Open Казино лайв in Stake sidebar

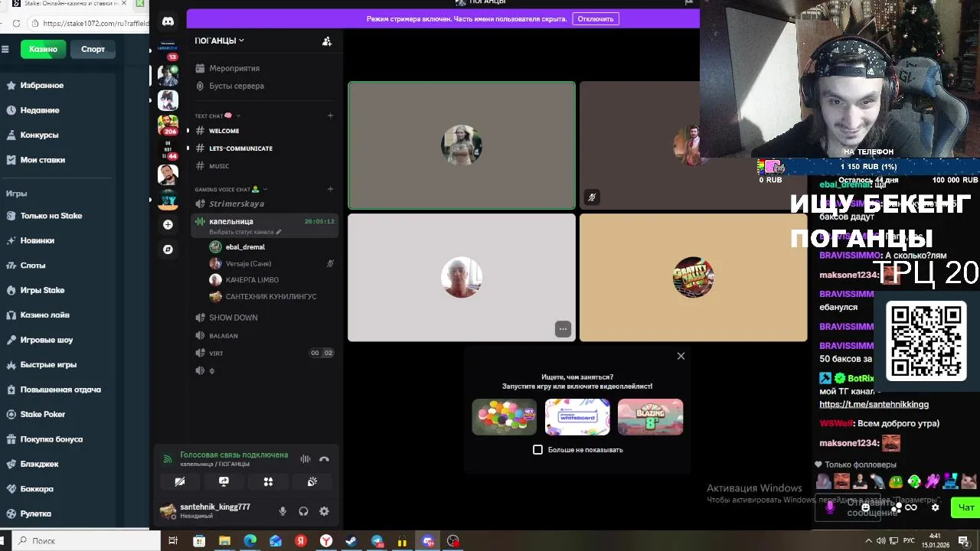(44, 315)
